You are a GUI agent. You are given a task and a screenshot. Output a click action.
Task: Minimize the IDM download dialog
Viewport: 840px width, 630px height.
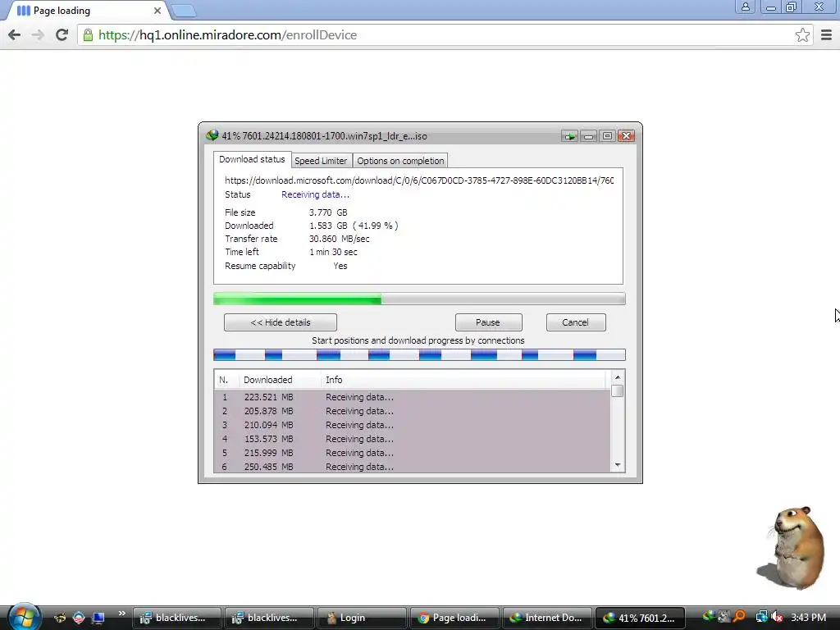pyautogui.click(x=588, y=136)
